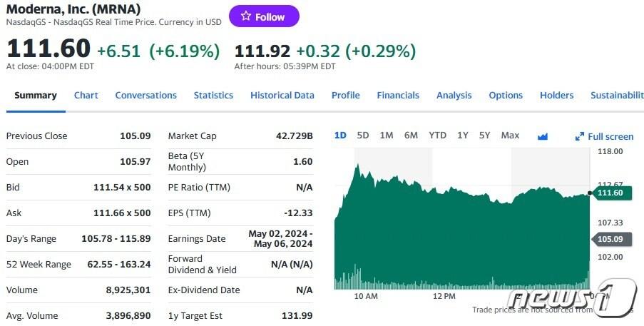Open the Historical Data tab

(x=282, y=96)
